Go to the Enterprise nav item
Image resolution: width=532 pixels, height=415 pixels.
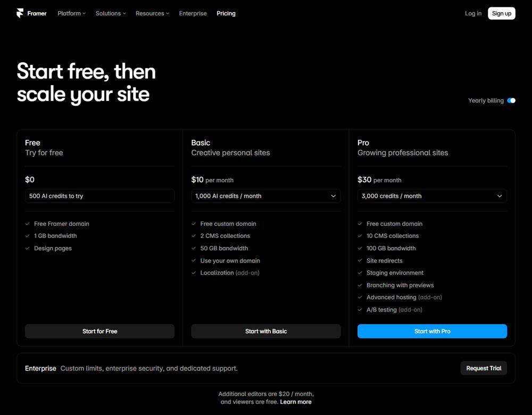193,13
